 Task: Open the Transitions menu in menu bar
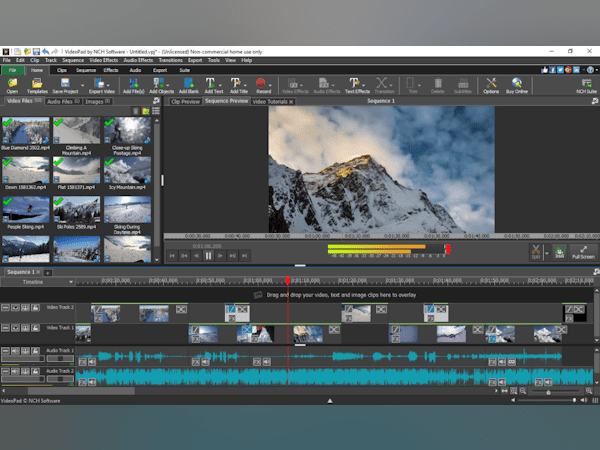click(x=169, y=60)
